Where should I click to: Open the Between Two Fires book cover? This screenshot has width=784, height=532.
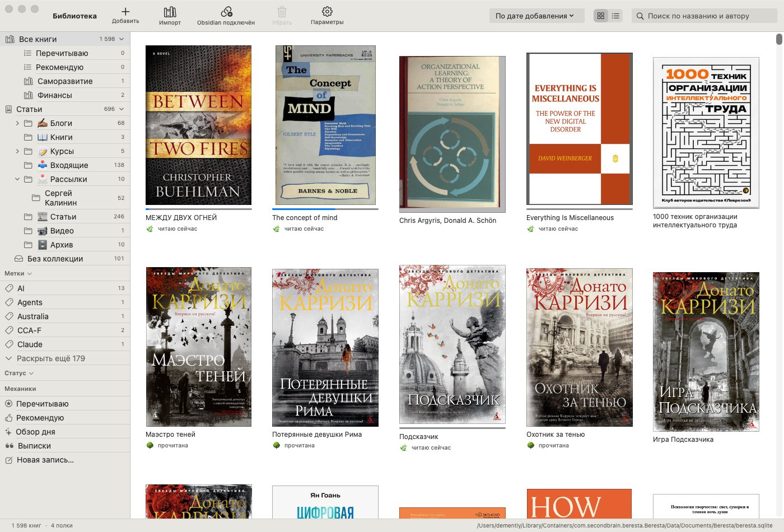(x=198, y=125)
